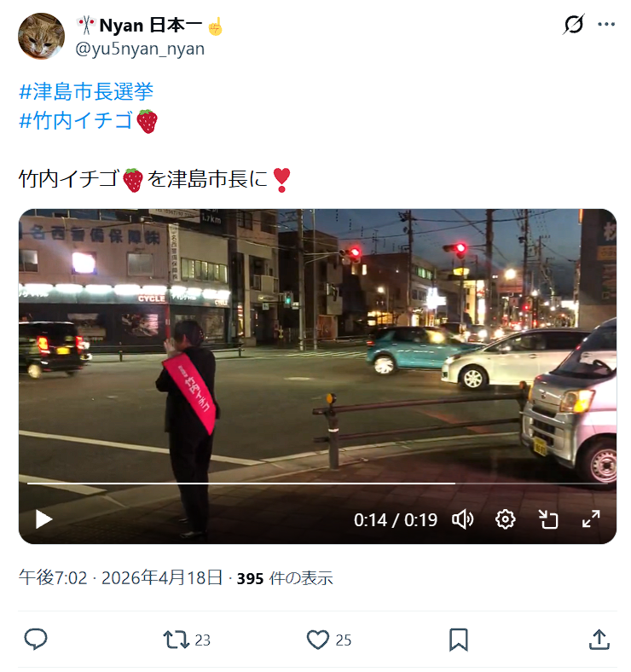Open video settings gear
Viewport: 631px width, 672px height.
(505, 519)
